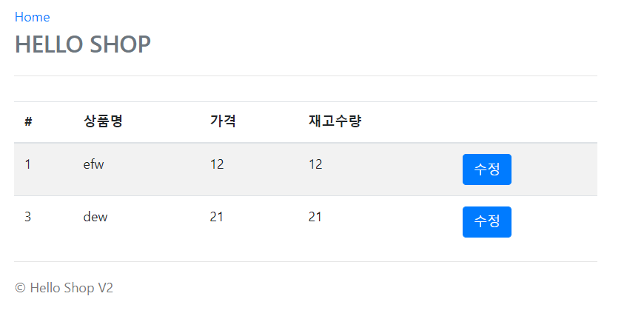
Task: Click the © Hello Shop V2 footer text
Action: pos(64,288)
